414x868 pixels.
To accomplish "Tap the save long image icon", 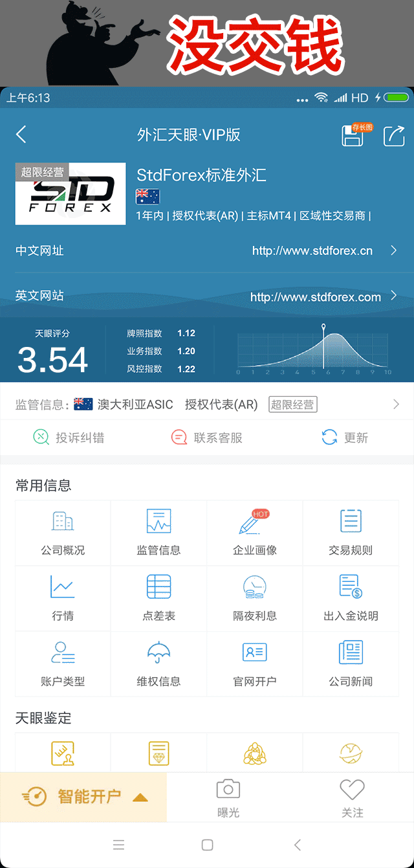I will click(353, 136).
